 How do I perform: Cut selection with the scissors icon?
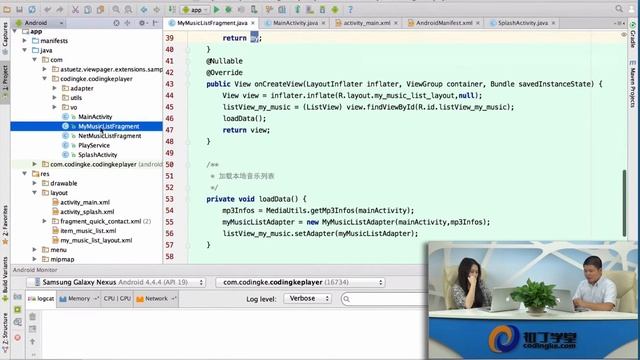[76, 9]
